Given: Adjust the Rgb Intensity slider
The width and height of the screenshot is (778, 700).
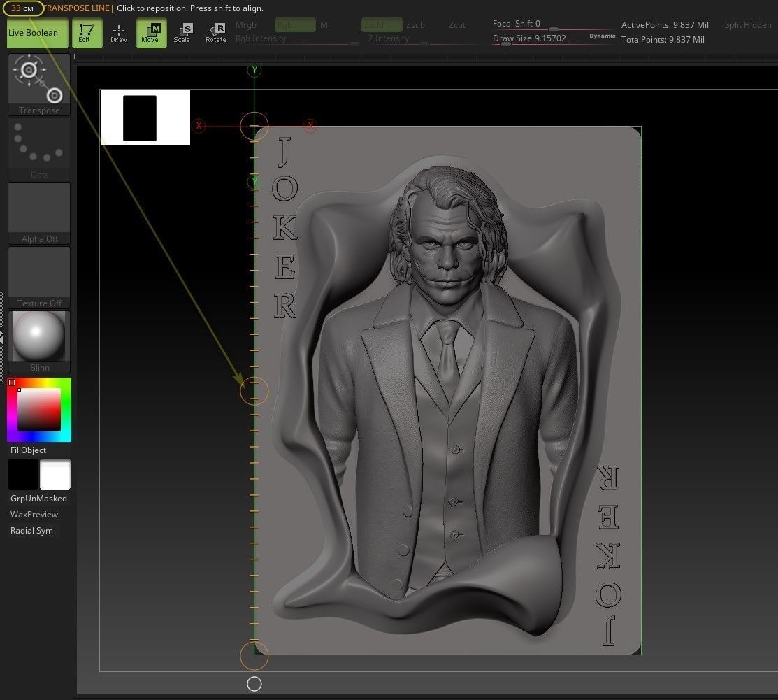Looking at the screenshot, I should coord(297,39).
